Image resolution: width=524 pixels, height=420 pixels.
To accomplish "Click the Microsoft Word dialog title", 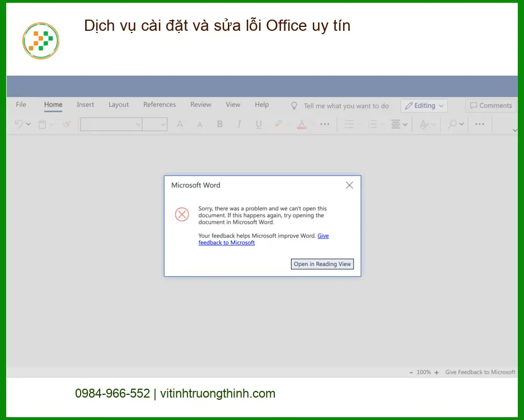I will pos(195,185).
